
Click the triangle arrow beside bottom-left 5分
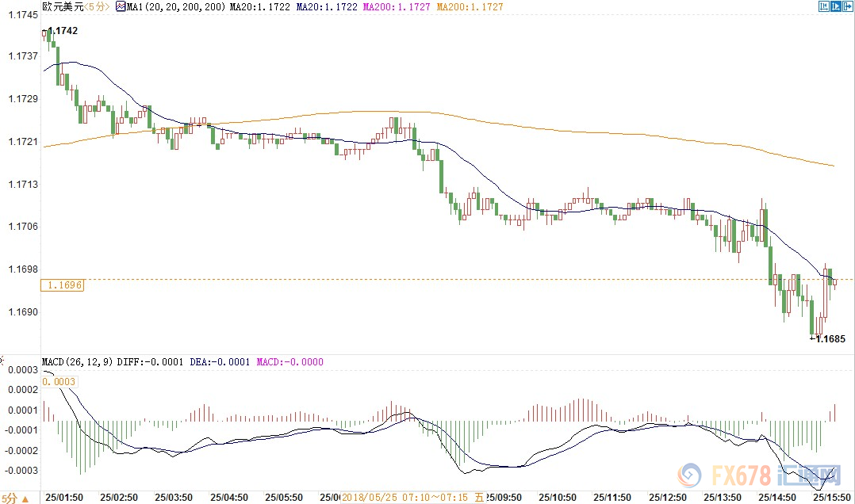[23, 498]
